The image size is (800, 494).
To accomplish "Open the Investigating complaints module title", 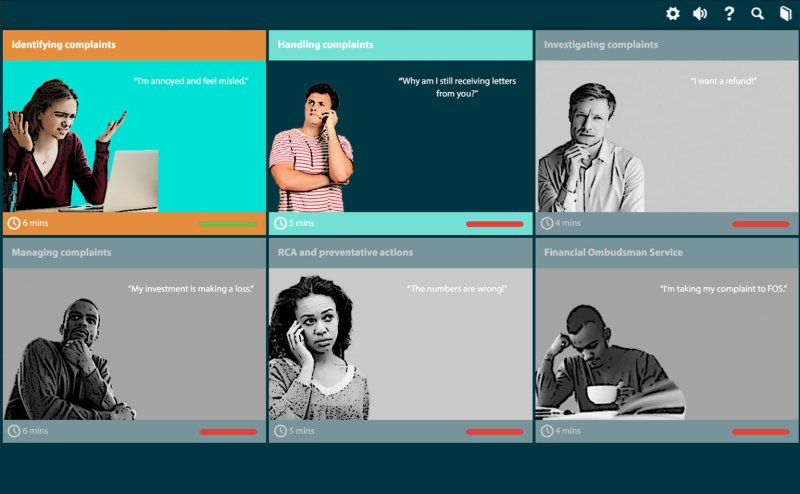I will point(601,45).
